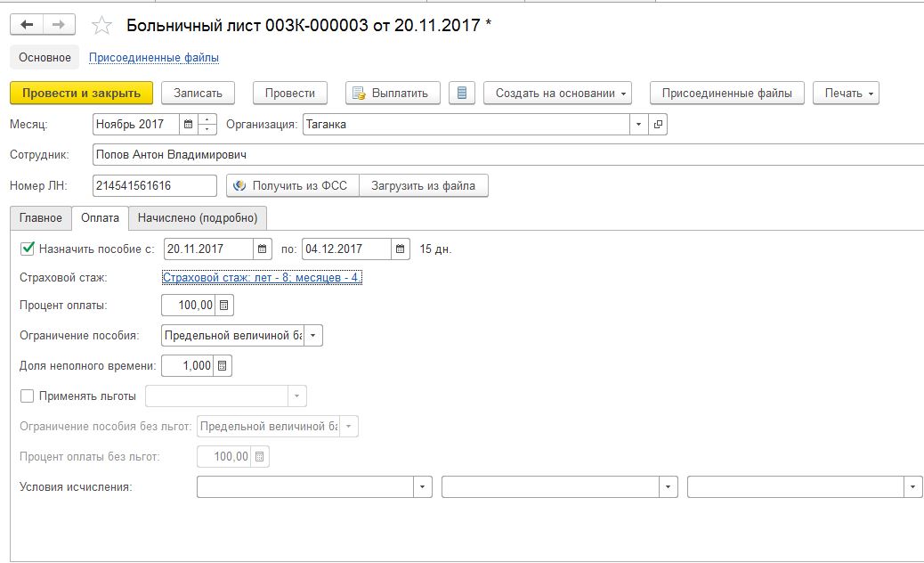
Task: Click the Провести button
Action: (290, 94)
